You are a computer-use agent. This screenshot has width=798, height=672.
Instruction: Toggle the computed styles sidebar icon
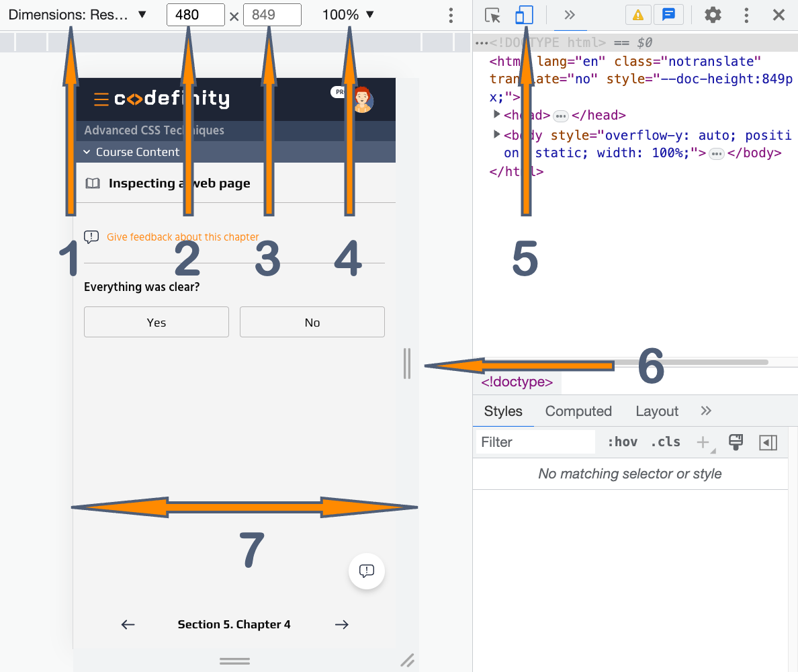[768, 442]
